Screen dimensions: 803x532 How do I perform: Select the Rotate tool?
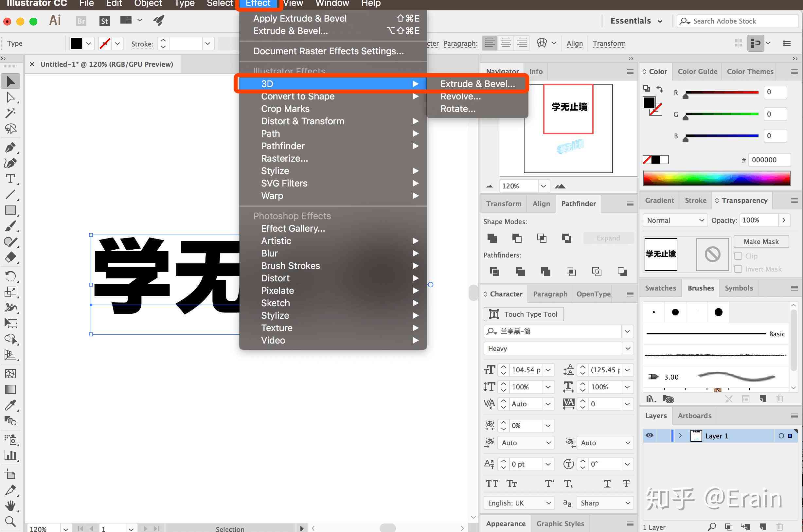[x=10, y=276]
